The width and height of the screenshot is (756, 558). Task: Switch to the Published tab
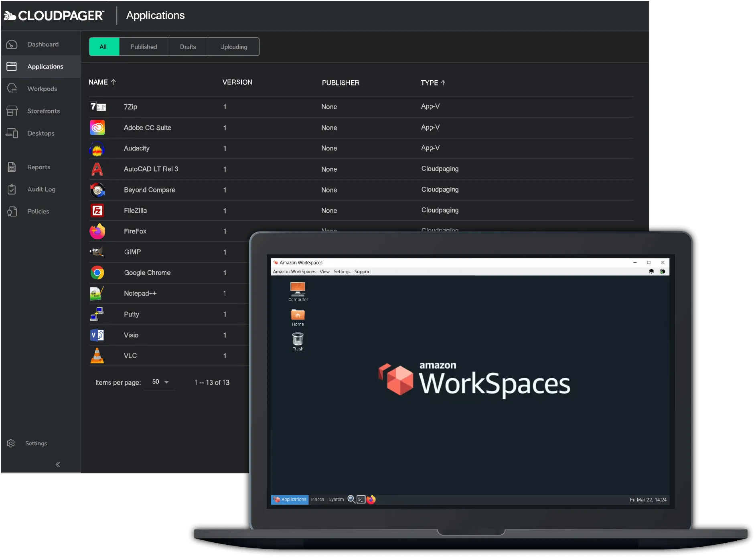144,47
